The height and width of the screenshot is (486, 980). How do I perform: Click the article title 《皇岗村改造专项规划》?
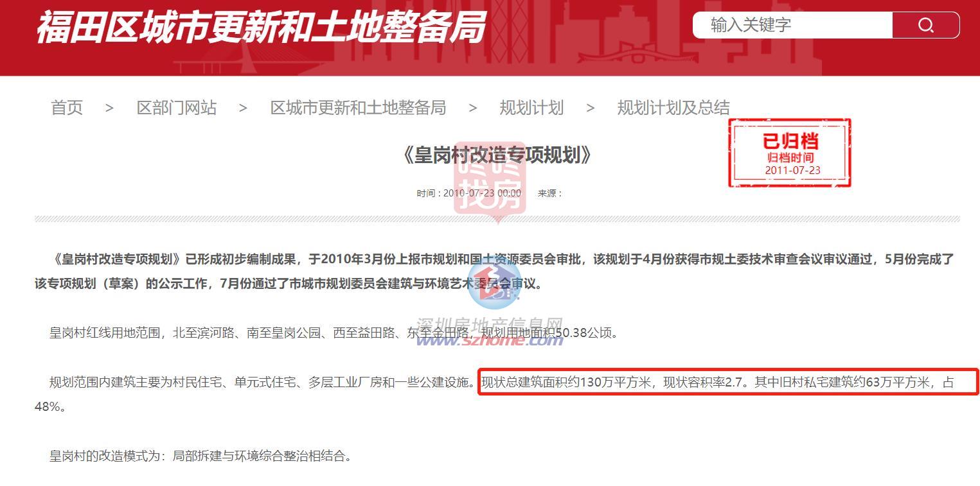pyautogui.click(x=495, y=155)
